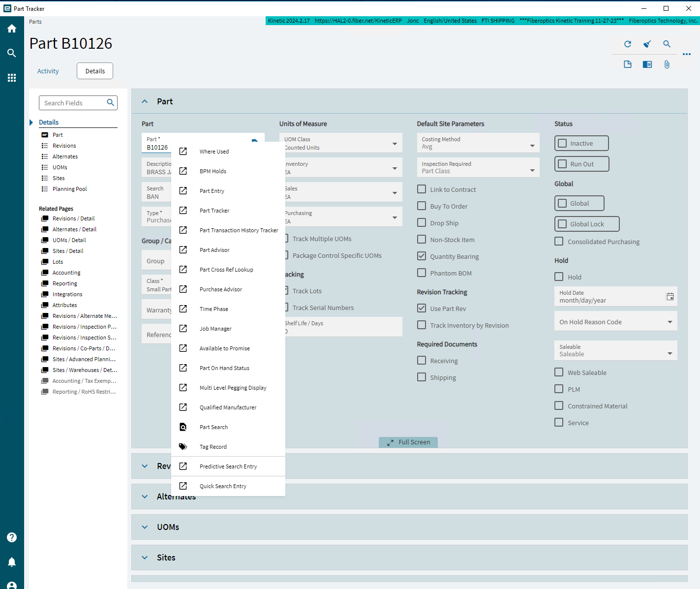This screenshot has width=700, height=589.
Task: Click the Where Used launch icon
Action: click(183, 152)
